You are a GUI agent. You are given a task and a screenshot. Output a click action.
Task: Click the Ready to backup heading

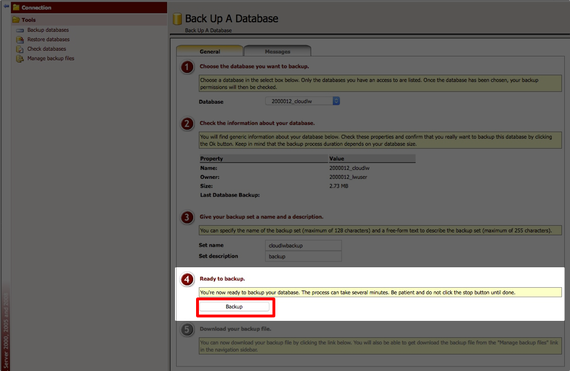coord(222,279)
